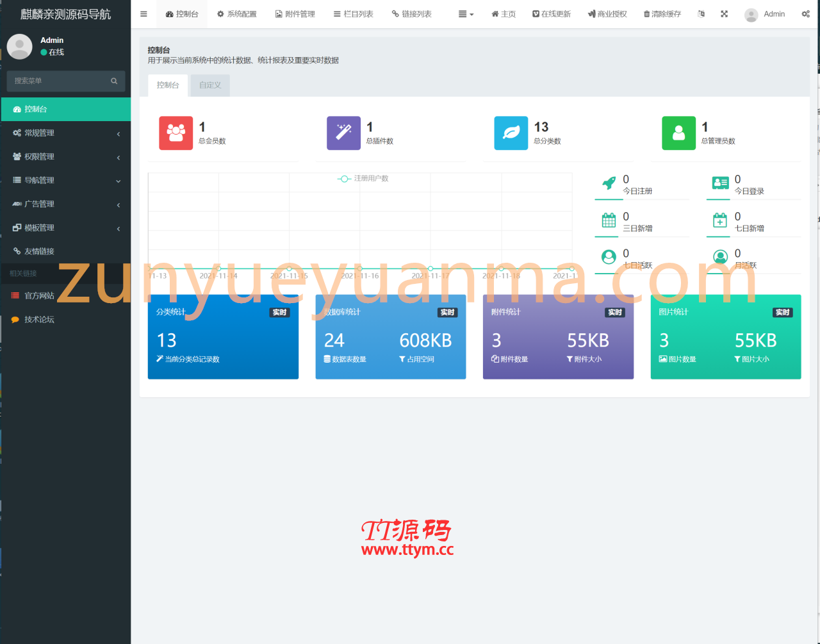This screenshot has width=820, height=644.
Task: Toggle the sidebar hamburger menu icon
Action: 143,14
